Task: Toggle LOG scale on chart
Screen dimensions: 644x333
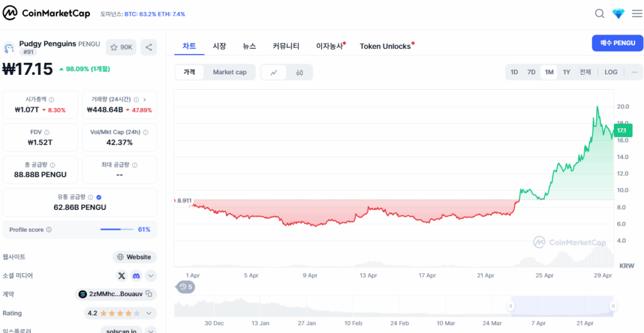Action: pos(611,72)
